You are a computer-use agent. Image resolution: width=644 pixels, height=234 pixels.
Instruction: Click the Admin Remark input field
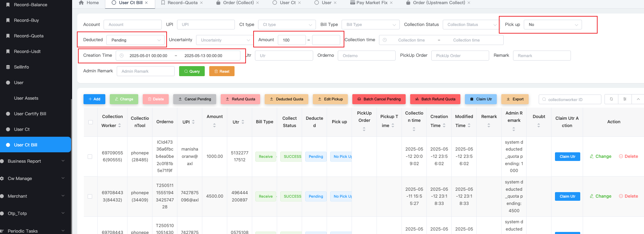coord(145,71)
